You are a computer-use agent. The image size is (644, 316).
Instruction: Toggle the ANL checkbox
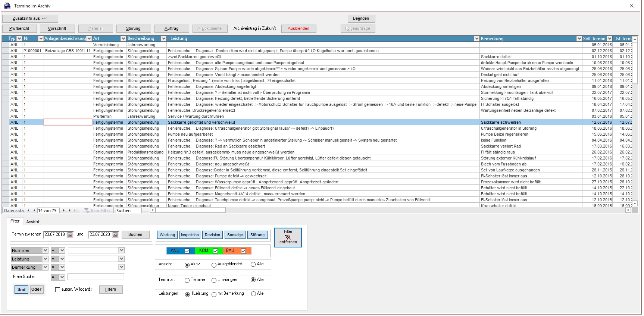(x=187, y=251)
